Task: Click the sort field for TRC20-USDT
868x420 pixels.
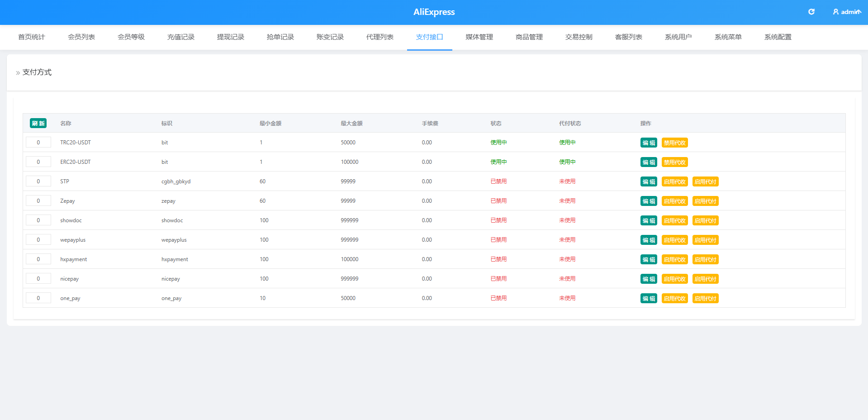Action: [x=38, y=143]
